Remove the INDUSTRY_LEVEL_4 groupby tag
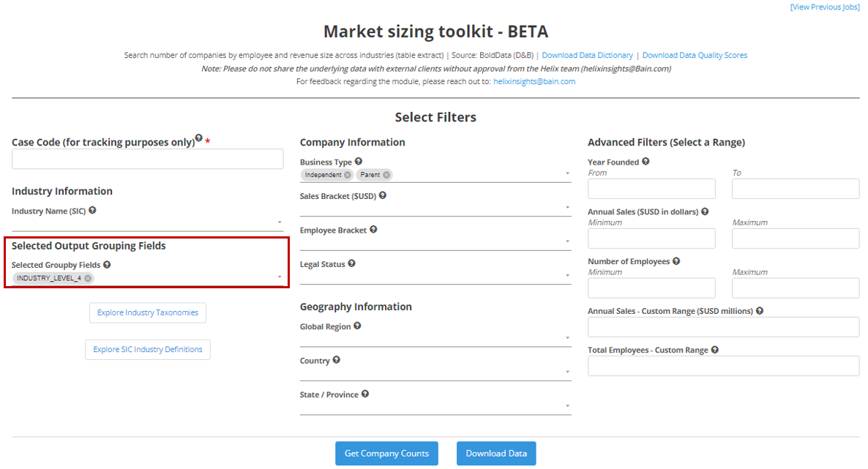The image size is (868, 469). 88,278
